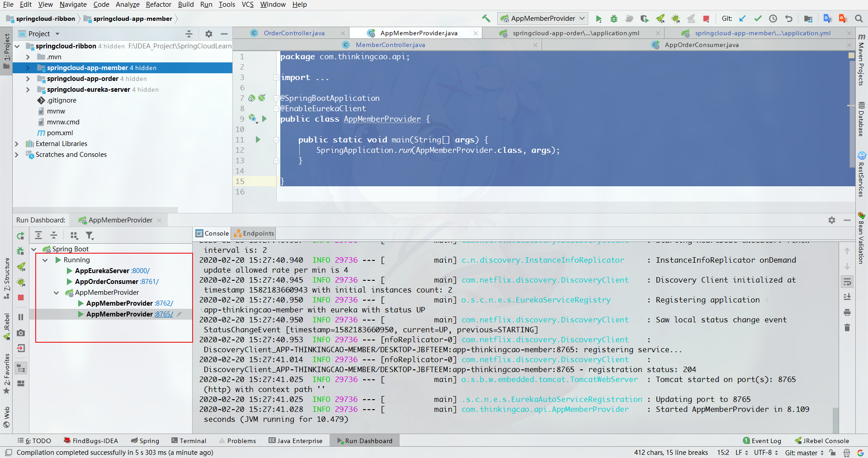Viewport: 868px width, 458px height.
Task: Open the Terminal tool window button
Action: point(189,441)
